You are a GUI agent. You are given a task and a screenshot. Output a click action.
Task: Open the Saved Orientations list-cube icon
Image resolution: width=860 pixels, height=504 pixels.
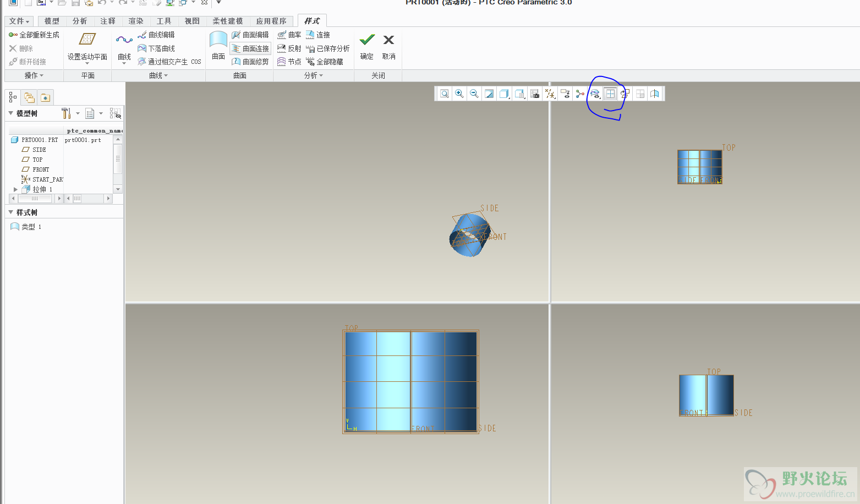click(x=520, y=94)
